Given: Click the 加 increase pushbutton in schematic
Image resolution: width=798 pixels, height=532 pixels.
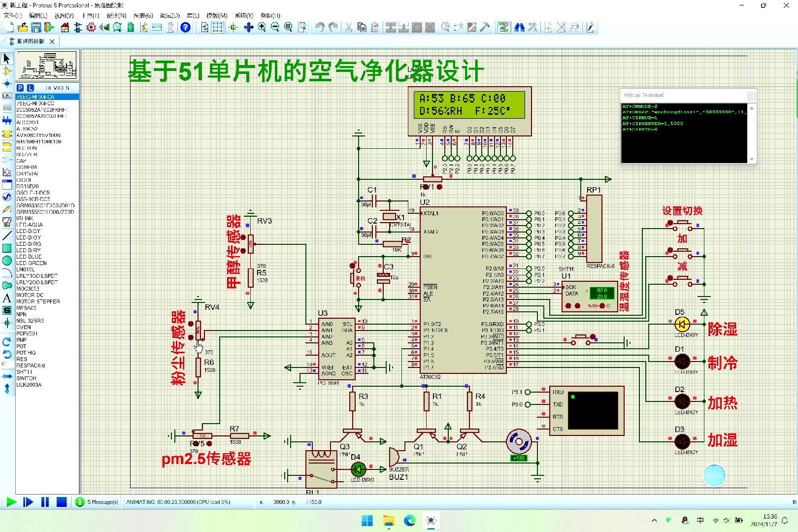Looking at the screenshot, I should (x=682, y=253).
